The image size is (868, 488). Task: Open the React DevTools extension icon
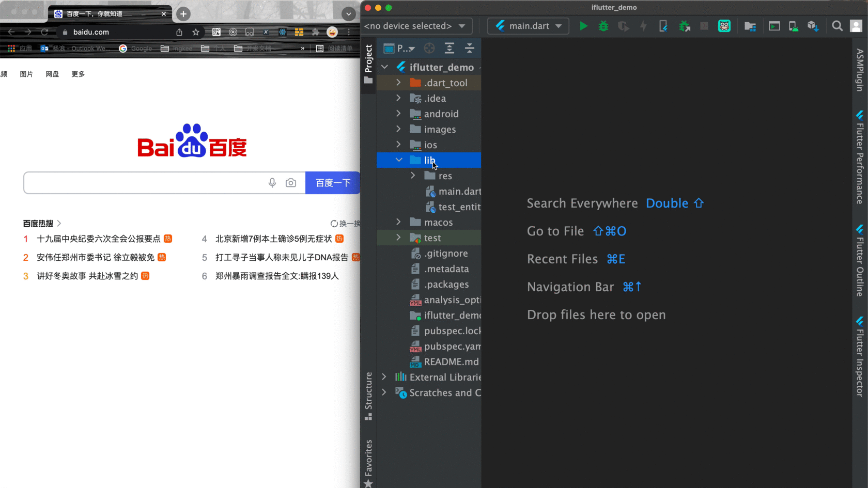point(283,32)
